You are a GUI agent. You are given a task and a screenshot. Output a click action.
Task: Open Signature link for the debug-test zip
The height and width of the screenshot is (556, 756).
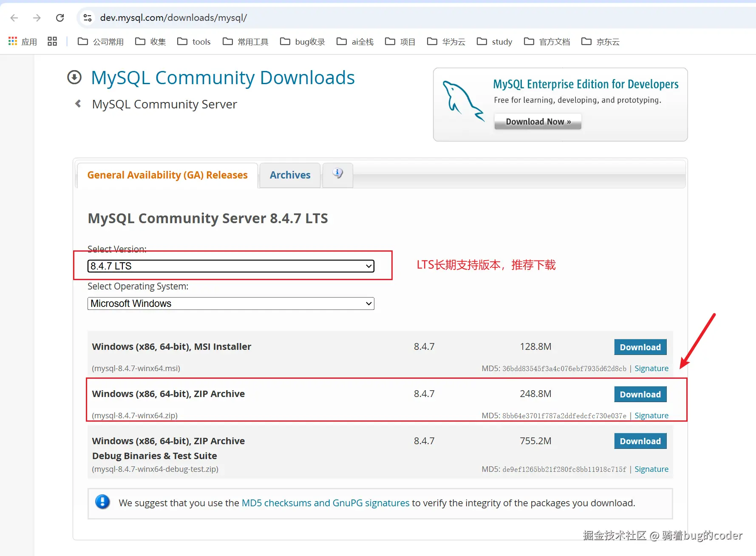pos(651,469)
